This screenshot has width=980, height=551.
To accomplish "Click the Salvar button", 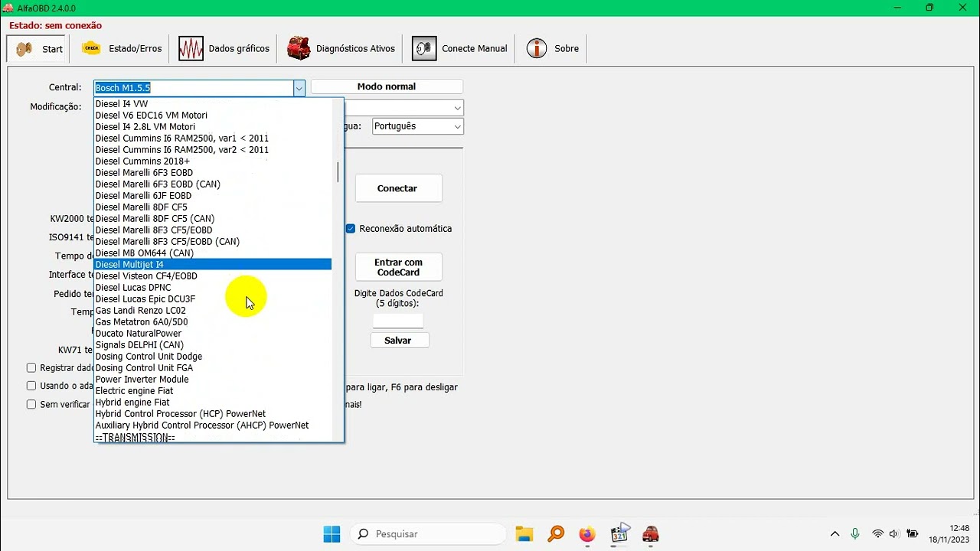I will [398, 341].
